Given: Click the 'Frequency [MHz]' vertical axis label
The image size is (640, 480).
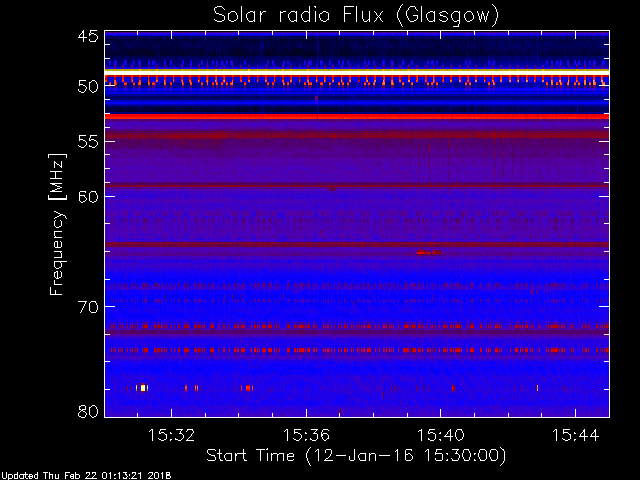Looking at the screenshot, I should point(59,226).
